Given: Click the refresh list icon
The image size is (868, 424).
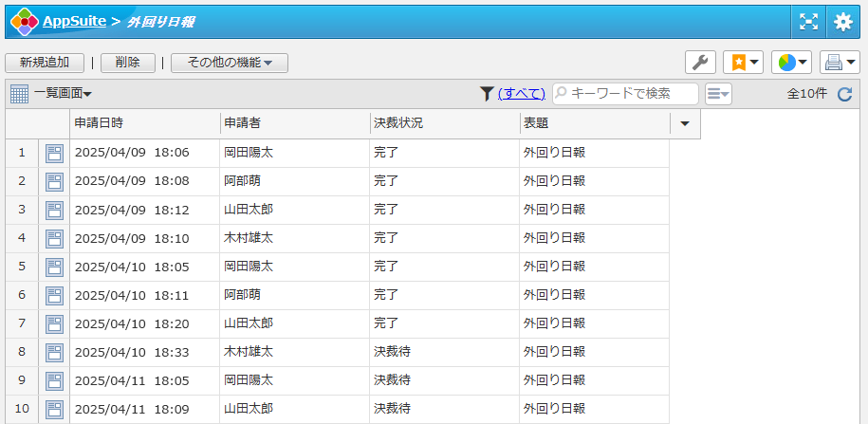Looking at the screenshot, I should click(x=844, y=94).
